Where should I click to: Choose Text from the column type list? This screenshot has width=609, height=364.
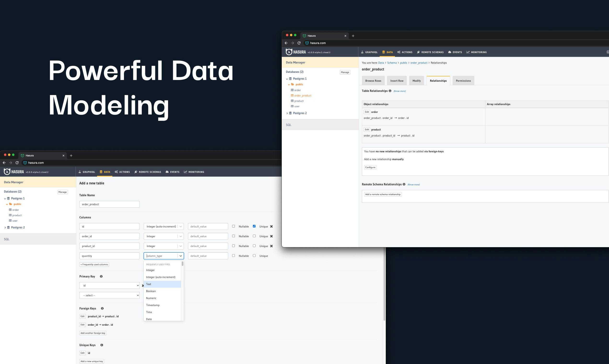[x=162, y=284]
